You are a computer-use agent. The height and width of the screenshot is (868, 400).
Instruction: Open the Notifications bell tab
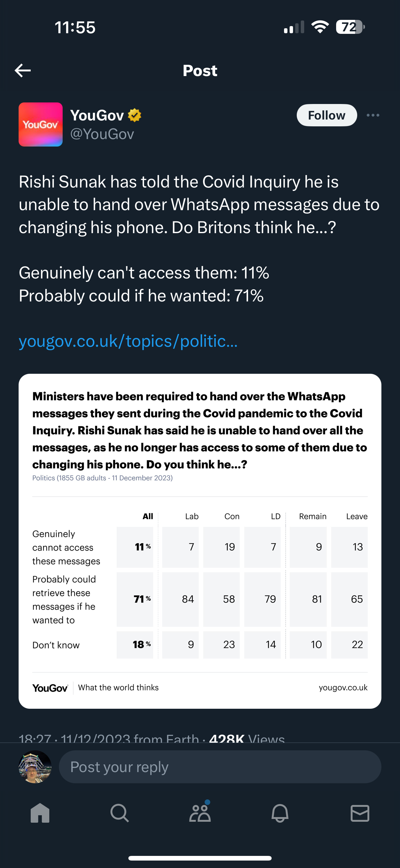(x=280, y=813)
